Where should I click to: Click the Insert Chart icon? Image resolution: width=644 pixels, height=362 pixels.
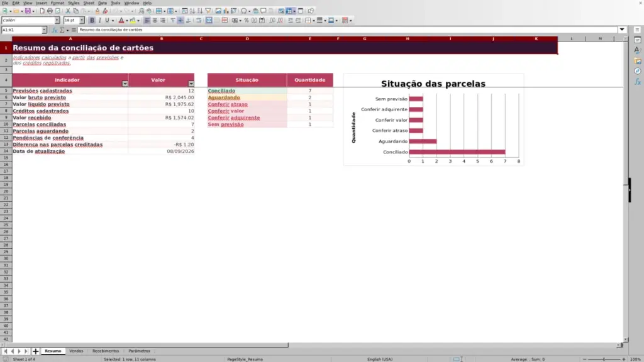[226, 11]
